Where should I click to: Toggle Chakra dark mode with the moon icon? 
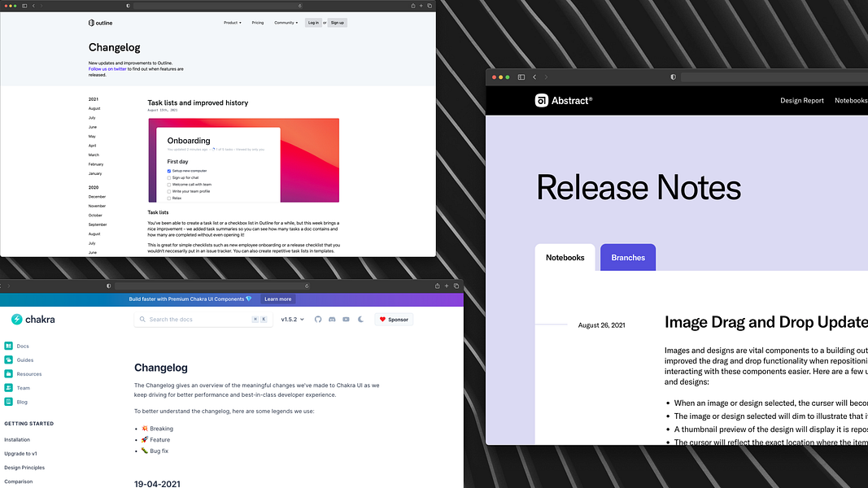tap(360, 320)
